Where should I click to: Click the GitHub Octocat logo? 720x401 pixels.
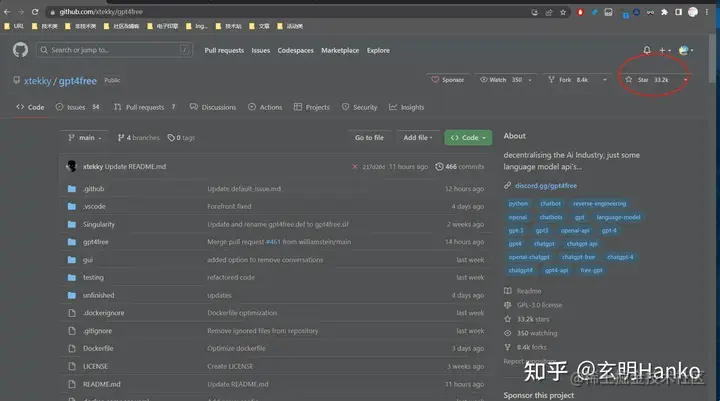point(20,50)
